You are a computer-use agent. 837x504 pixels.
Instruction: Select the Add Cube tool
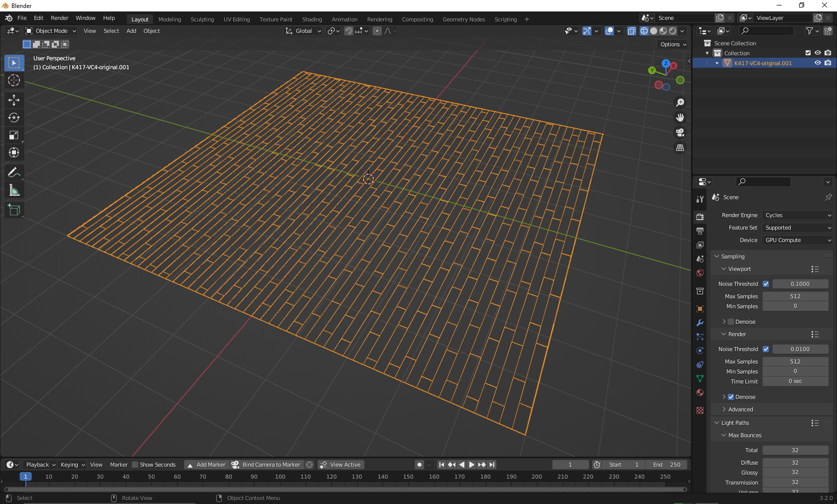[14, 210]
